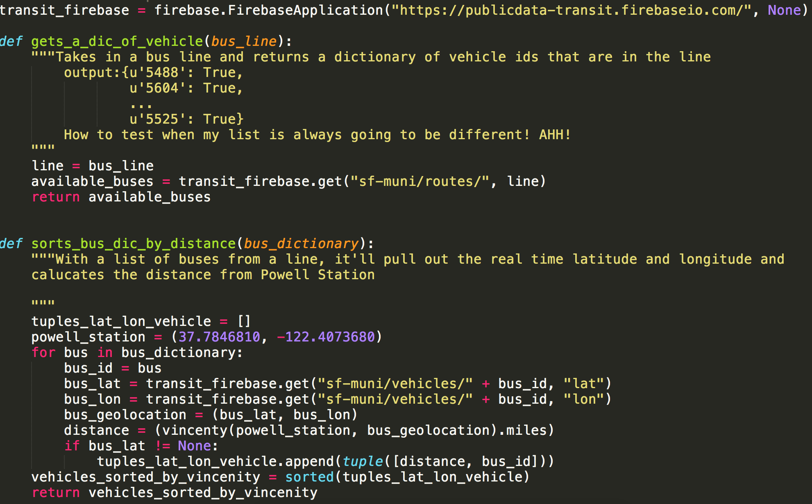Click the sorts_bus_dic_by_distance function name
812x504 pixels.
pyautogui.click(x=134, y=244)
